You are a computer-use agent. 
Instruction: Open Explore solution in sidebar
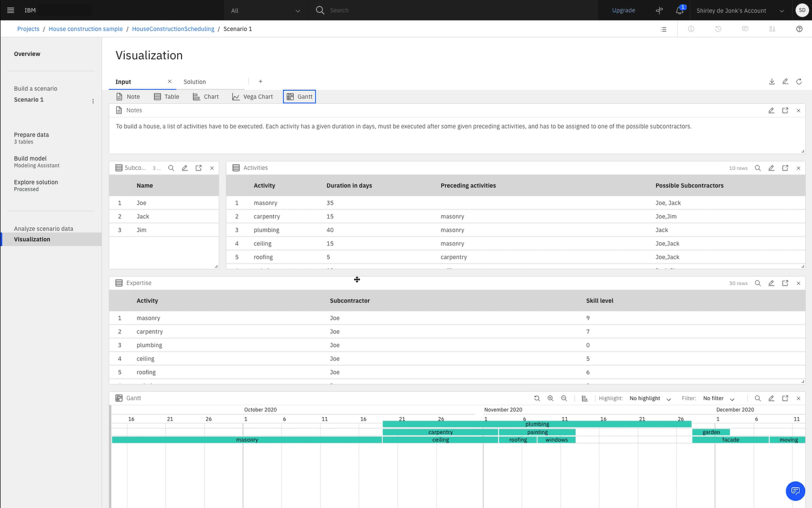[36, 185]
